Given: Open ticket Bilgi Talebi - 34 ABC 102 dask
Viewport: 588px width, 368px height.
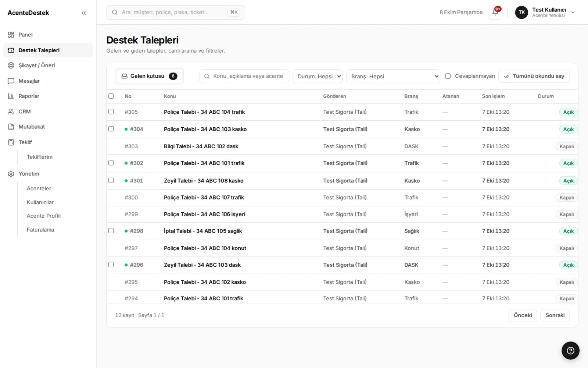Looking at the screenshot, I should 201,146.
